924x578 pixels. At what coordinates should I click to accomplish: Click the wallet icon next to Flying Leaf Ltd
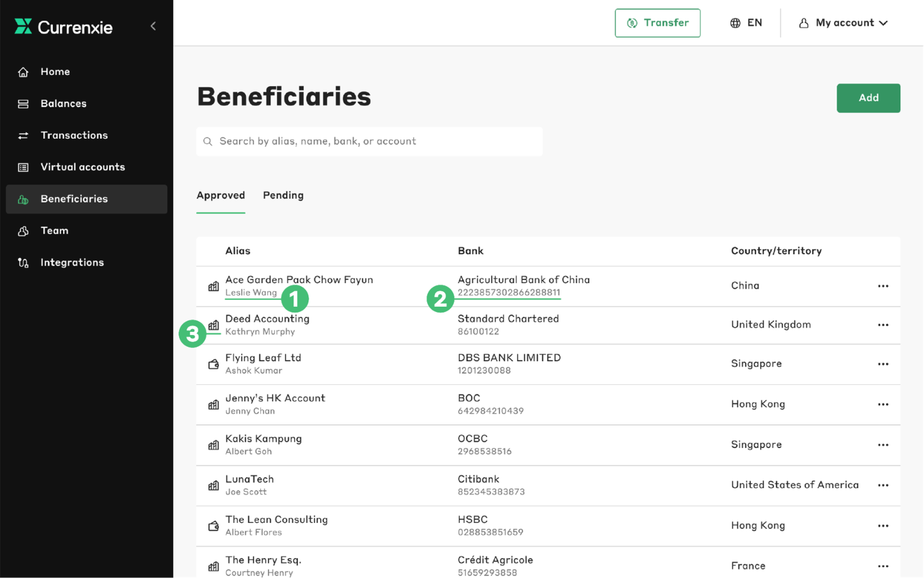click(213, 364)
